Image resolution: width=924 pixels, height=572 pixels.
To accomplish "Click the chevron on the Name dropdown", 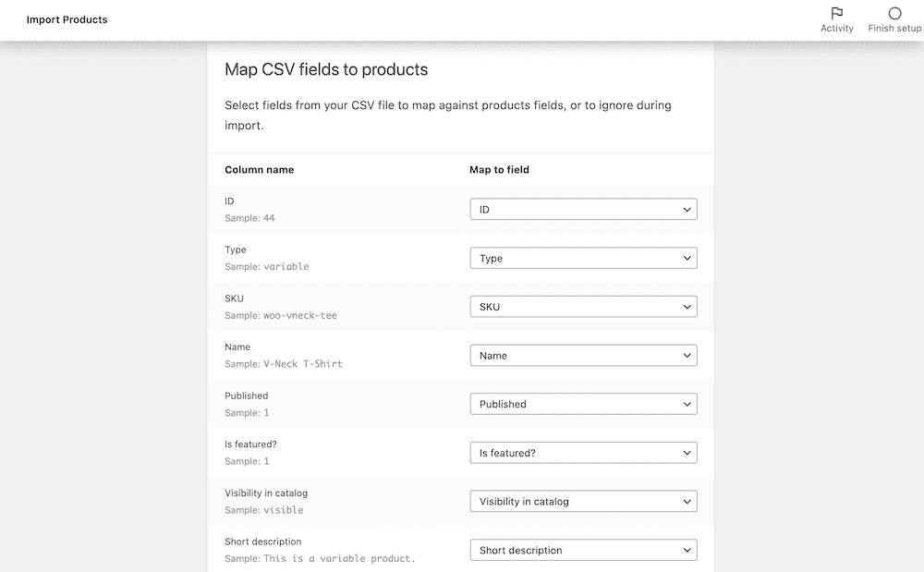I will tap(687, 355).
